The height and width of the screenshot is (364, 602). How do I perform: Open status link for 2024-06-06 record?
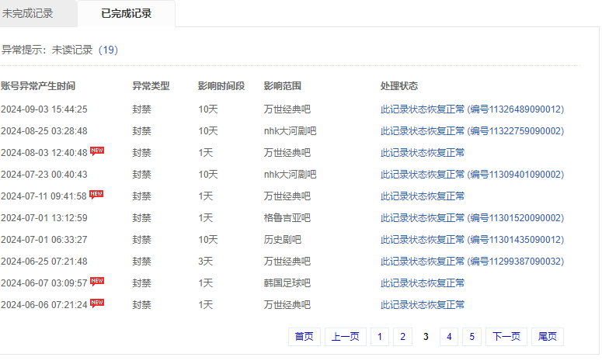[423, 305]
